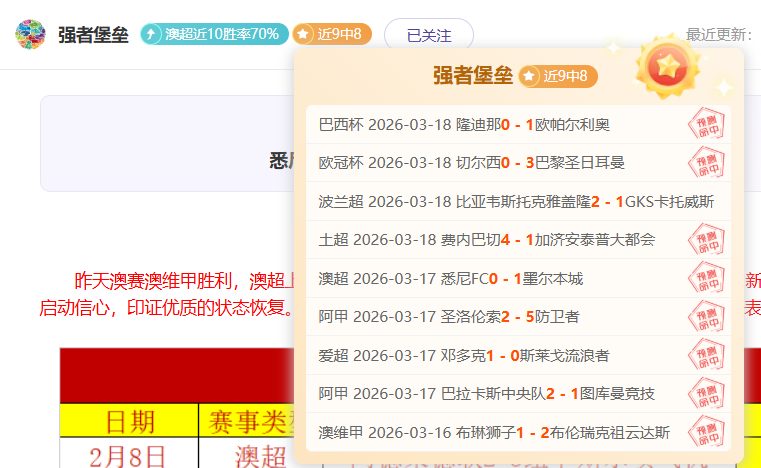
Task: Click the 预测命中 stamp on 圣洛伦索 row
Action: 707,317
